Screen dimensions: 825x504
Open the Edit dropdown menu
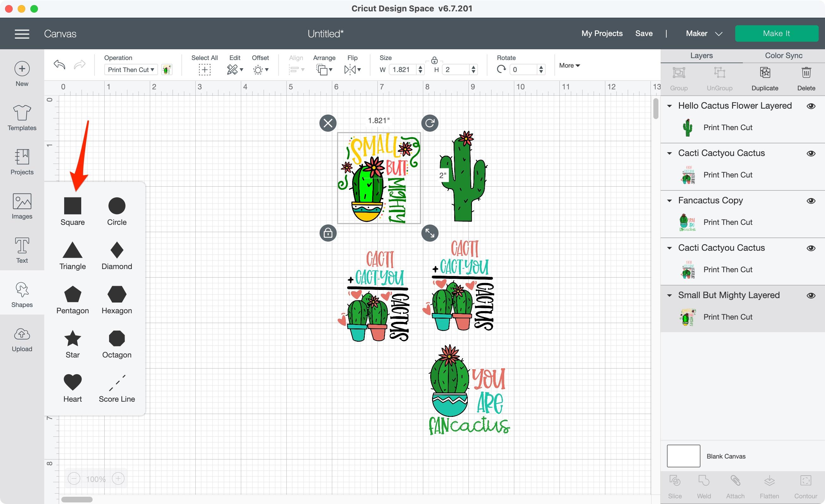[x=235, y=69]
